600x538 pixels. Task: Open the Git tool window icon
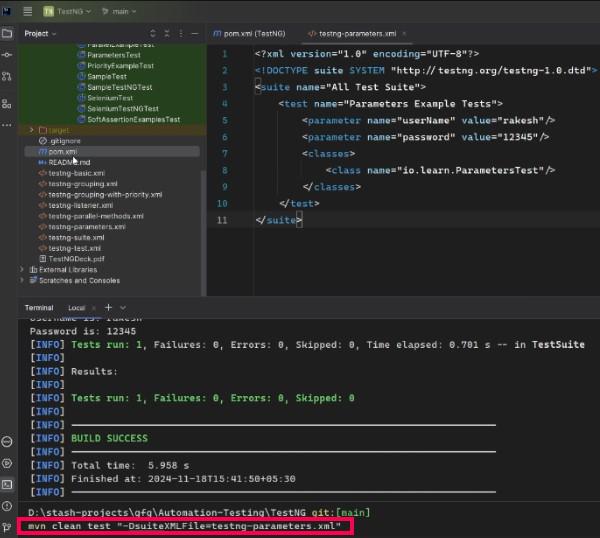tap(8, 526)
